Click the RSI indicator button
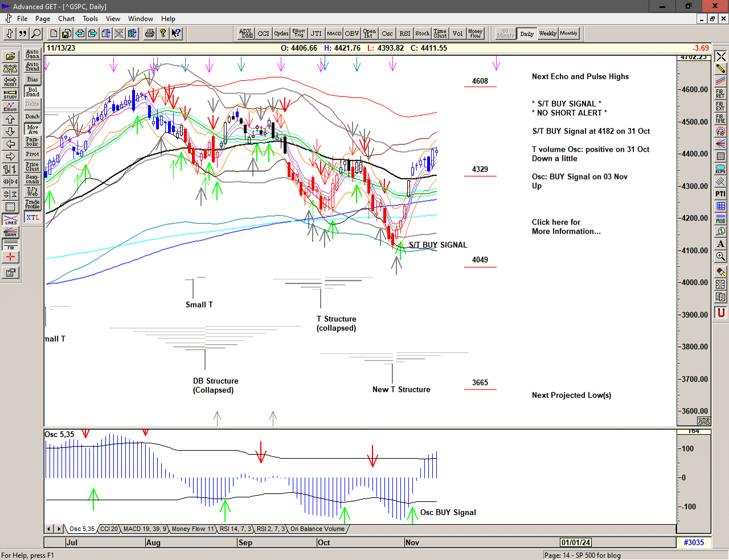The height and width of the screenshot is (560, 729). (404, 34)
